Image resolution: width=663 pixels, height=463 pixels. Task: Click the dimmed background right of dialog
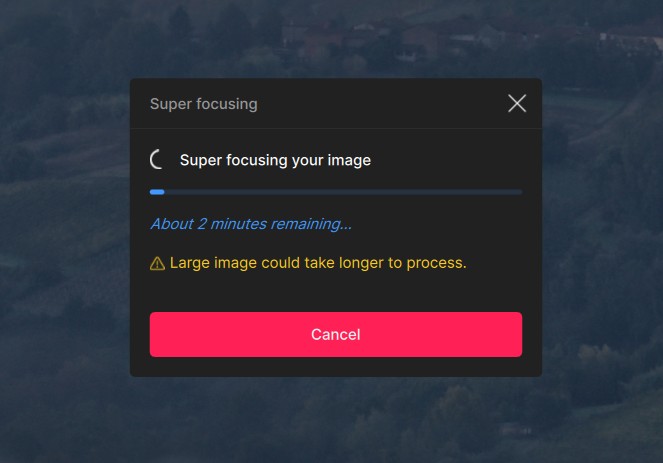(602, 230)
